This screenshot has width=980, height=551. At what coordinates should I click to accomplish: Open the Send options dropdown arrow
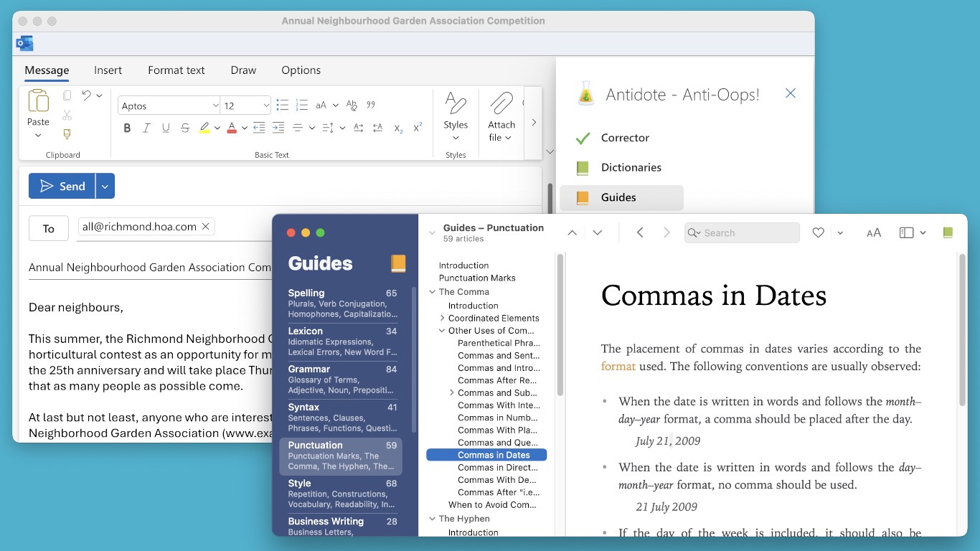[105, 186]
